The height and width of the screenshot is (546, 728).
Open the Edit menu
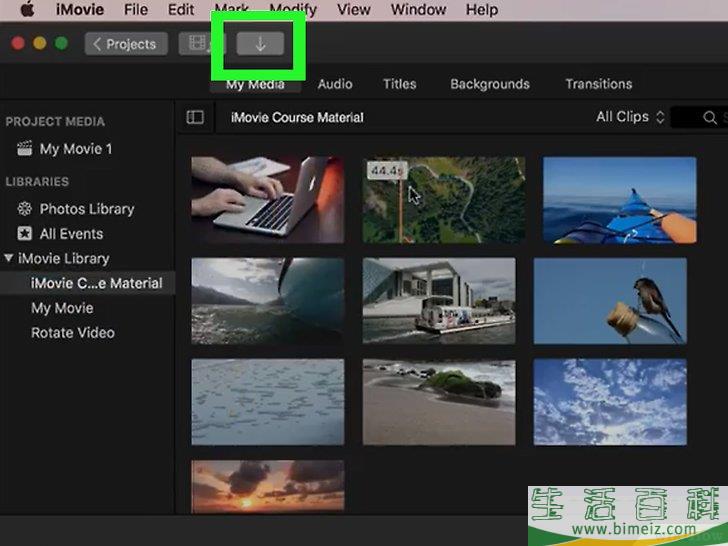181,9
